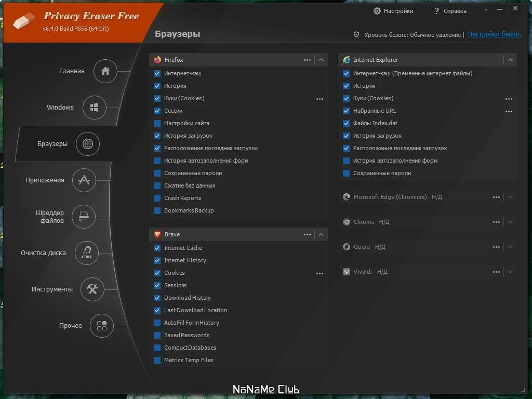Image resolution: width=532 pixels, height=399 pixels.
Task: Switch to the Инструменты tab label
Action: [52, 289]
